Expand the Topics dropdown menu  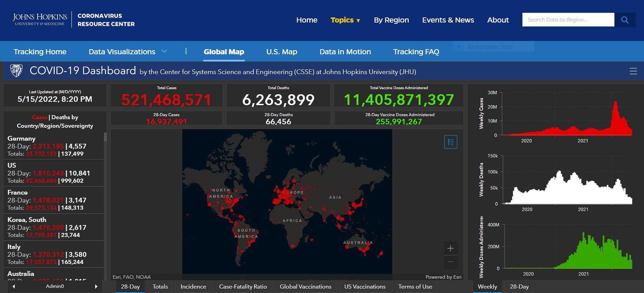pyautogui.click(x=345, y=20)
